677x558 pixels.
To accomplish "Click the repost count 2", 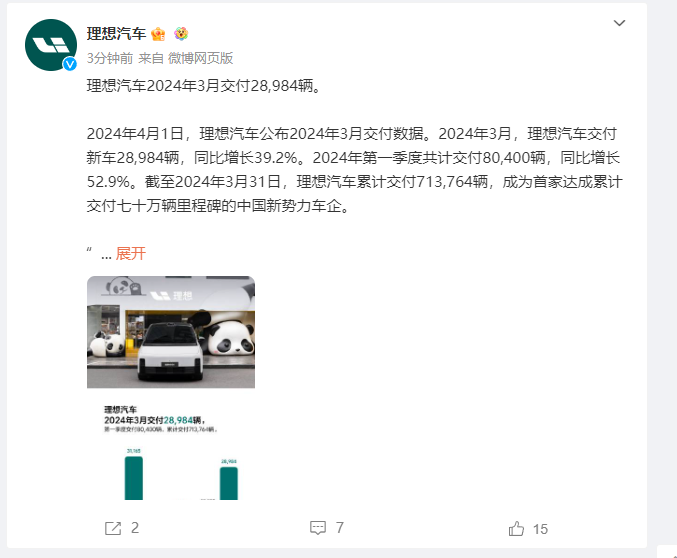I will pos(135,528).
